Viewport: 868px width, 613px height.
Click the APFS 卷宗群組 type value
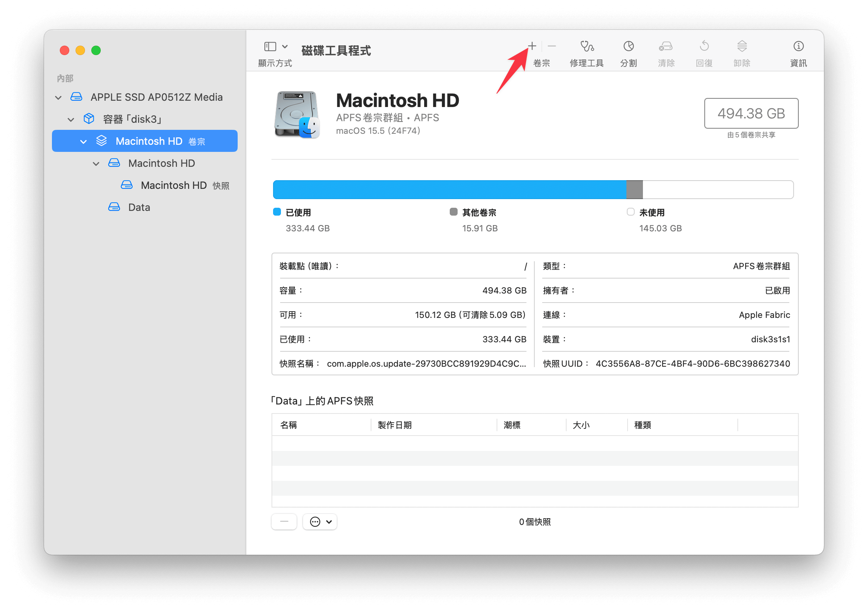coord(761,266)
